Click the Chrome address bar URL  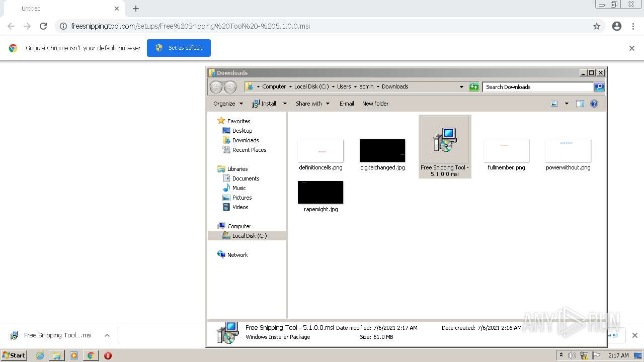tap(190, 26)
